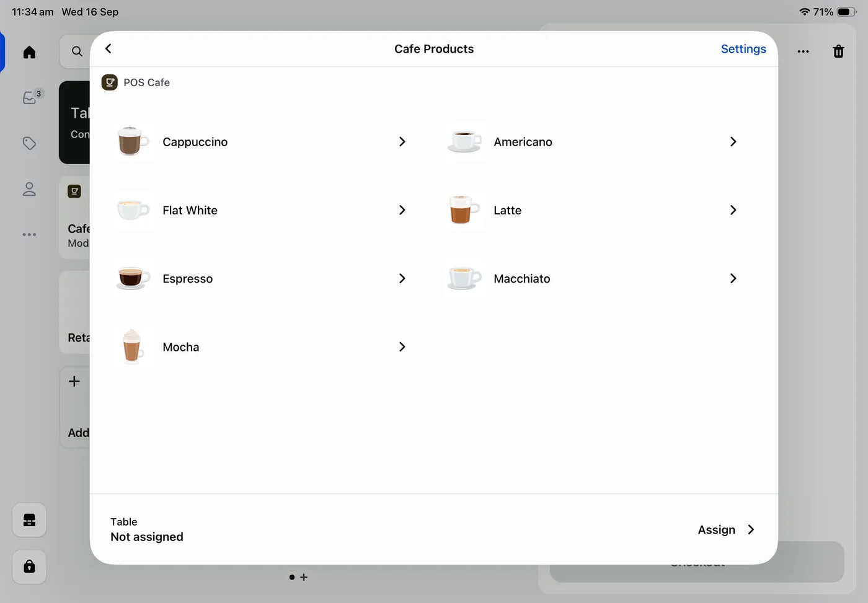Choose the Latte product label
Image resolution: width=868 pixels, height=603 pixels.
(x=507, y=210)
